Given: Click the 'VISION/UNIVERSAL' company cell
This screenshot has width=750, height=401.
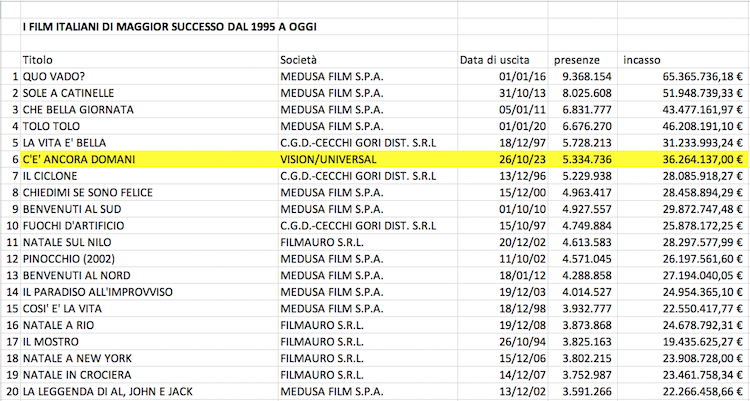Looking at the screenshot, I should 367,159.
